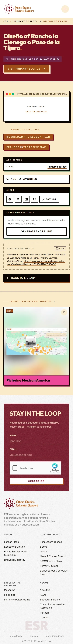Explore the interactive map
The width and height of the screenshot is (73, 644).
pos(26,147)
